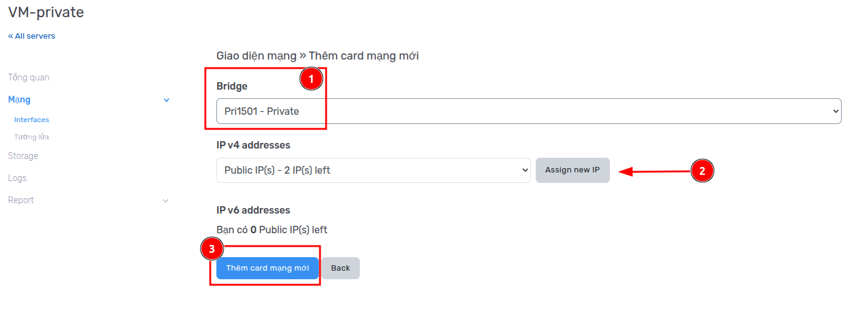Open the Tường lửa submenu item

point(32,137)
